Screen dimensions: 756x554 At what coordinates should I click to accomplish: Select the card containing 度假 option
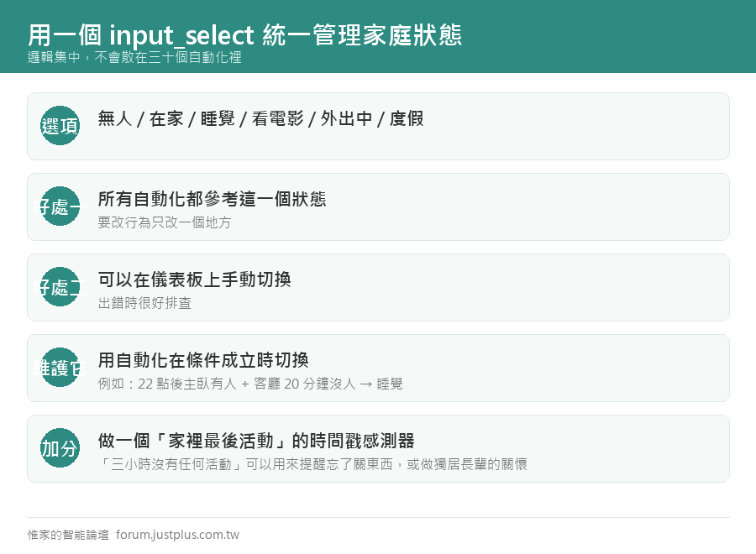pyautogui.click(x=378, y=126)
